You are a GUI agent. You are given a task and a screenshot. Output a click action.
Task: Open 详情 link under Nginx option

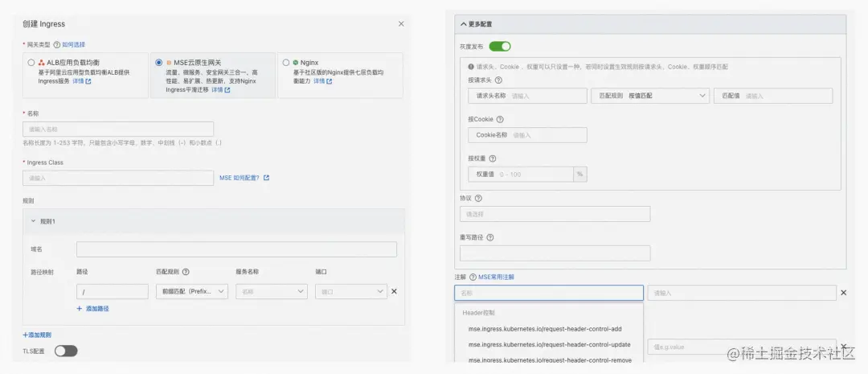(x=323, y=81)
